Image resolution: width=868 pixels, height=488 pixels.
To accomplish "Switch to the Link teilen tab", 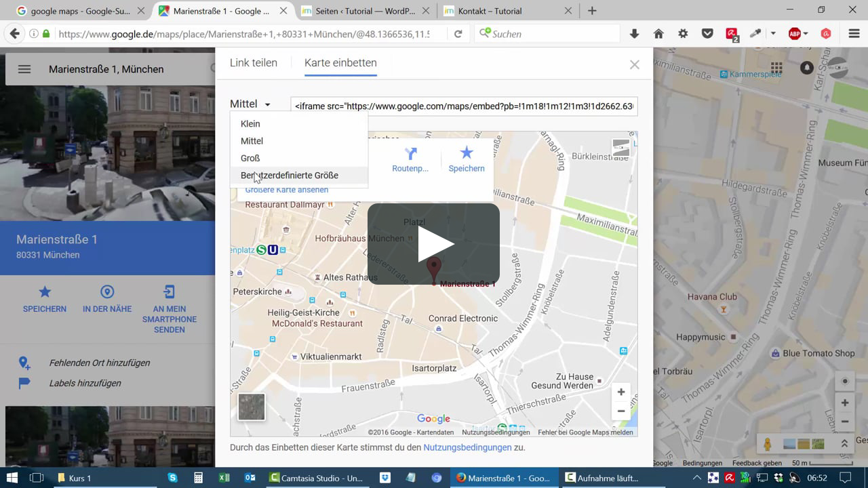I will [x=254, y=63].
